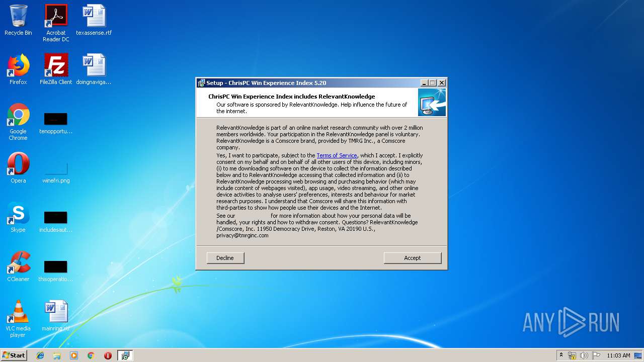Open the FileZilla Client desktop shortcut
Image resolution: width=644 pixels, height=362 pixels.
56,69
